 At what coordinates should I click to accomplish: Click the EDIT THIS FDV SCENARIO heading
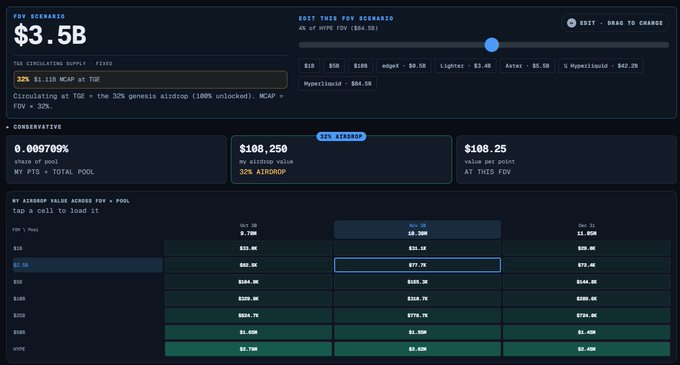(x=346, y=18)
